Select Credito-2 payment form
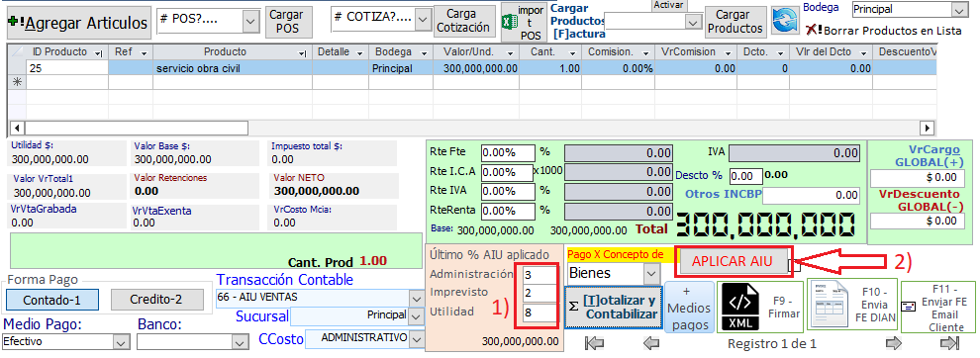Image resolution: width=980 pixels, height=358 pixels. pyautogui.click(x=157, y=300)
